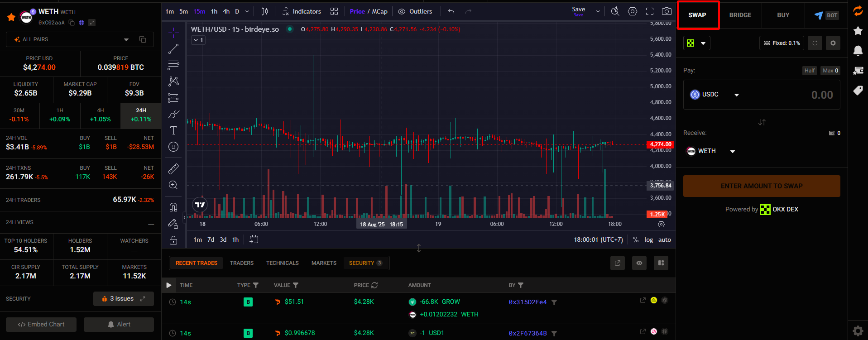Open the Save layout dropdown arrow
This screenshot has height=340, width=868.
(598, 11)
